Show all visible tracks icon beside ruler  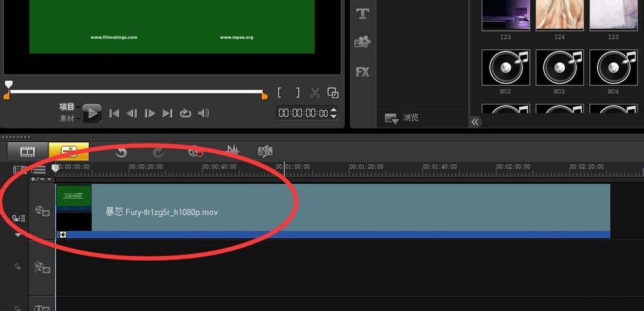19,169
